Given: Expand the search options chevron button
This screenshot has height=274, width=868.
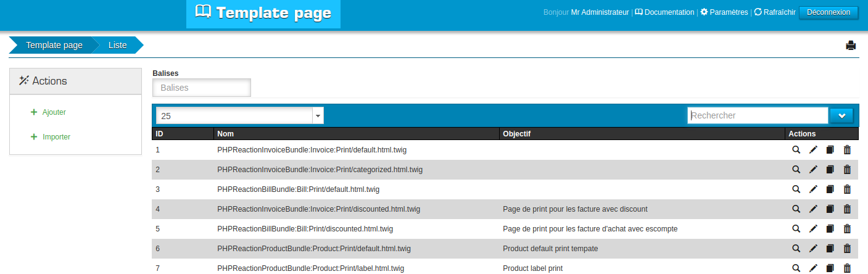Looking at the screenshot, I should click(x=841, y=115).
